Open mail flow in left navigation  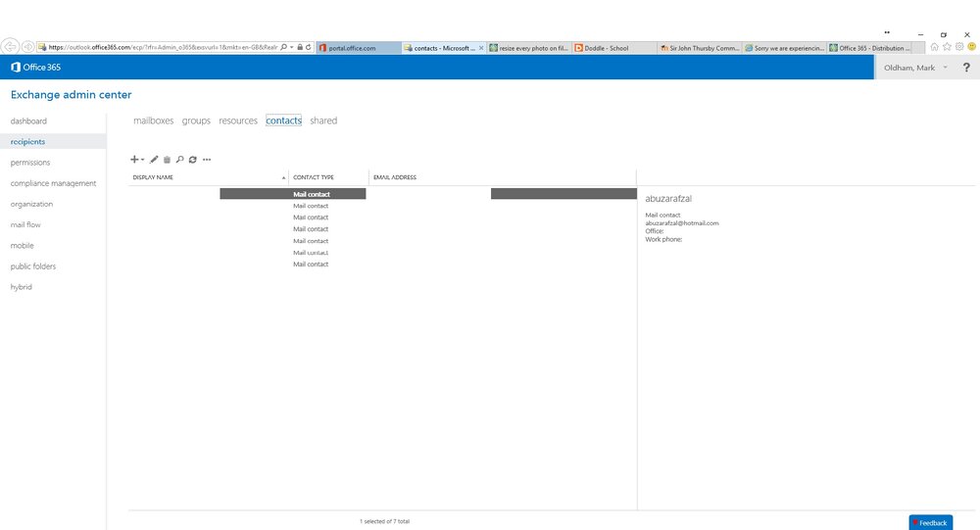pos(25,224)
